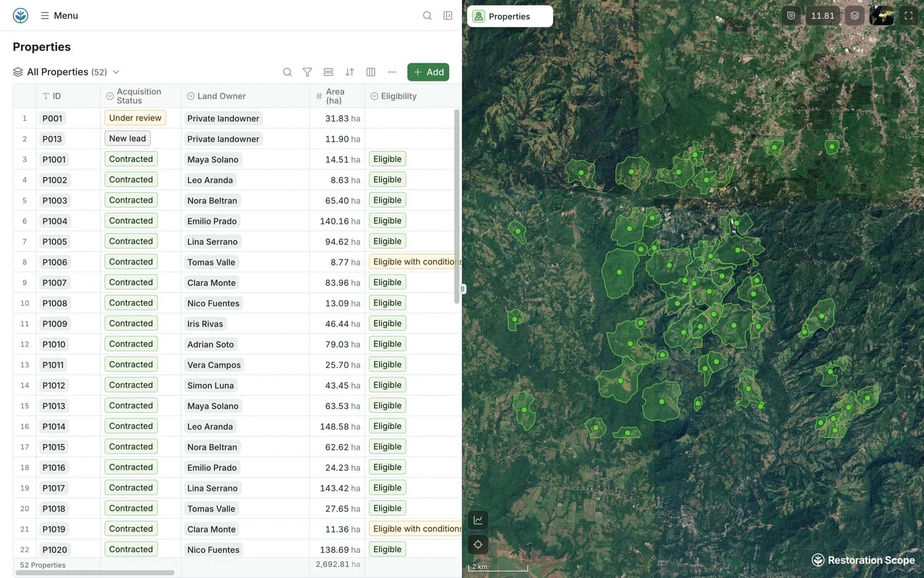Screen dimensions: 924x578
Task: Click the Eligible with conditions tag for P1006
Action: 416,262
